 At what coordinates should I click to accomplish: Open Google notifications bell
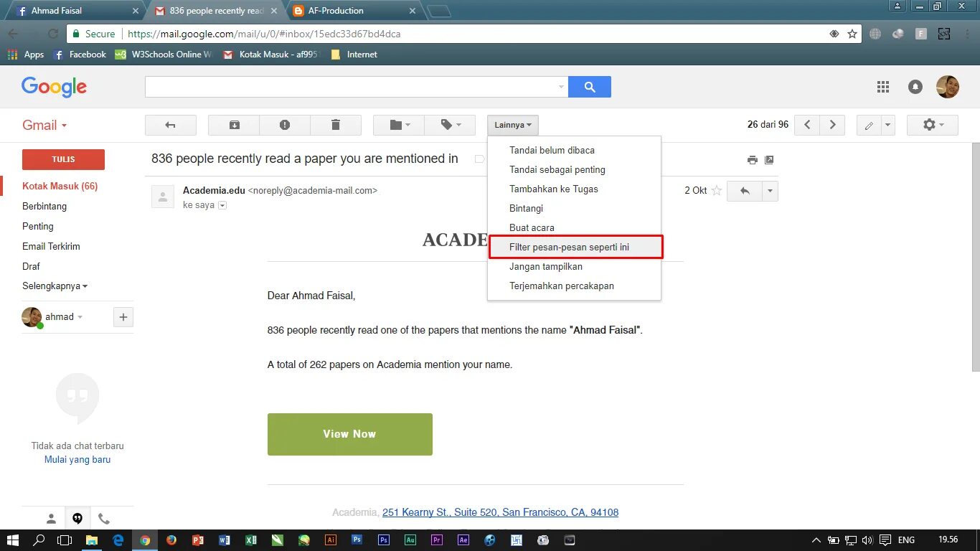coord(915,87)
